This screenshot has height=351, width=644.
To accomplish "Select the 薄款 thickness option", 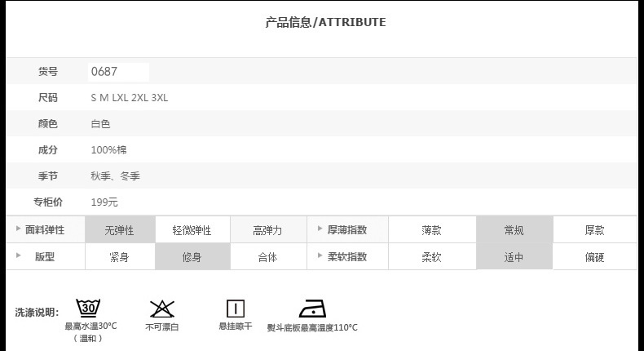I will [432, 230].
